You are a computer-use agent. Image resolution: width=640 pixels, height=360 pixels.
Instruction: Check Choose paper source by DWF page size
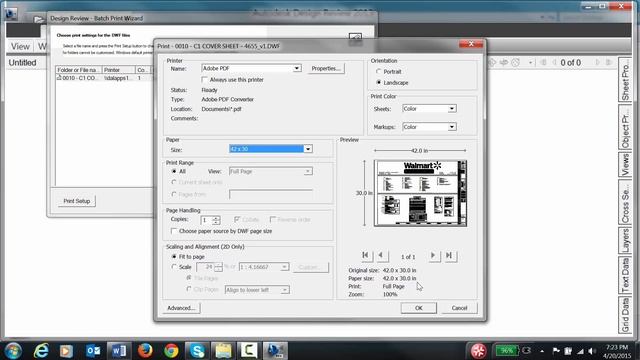pos(174,231)
